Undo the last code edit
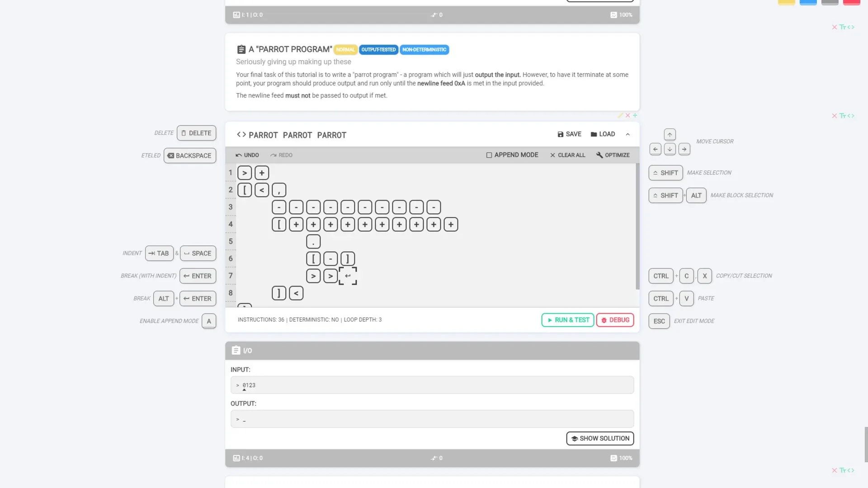The width and height of the screenshot is (868, 488). point(247,155)
